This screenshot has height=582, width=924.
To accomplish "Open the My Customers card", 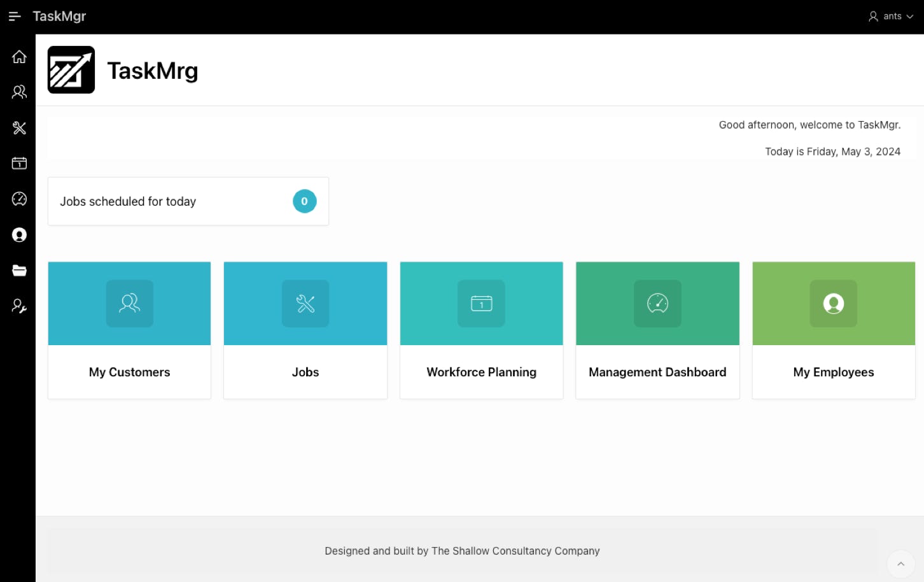I will pos(129,330).
